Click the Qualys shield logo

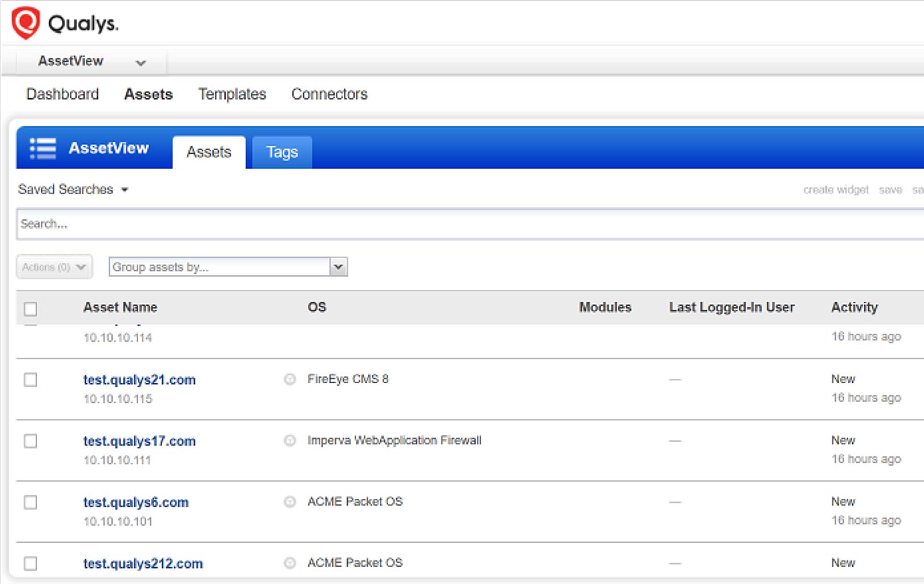click(x=26, y=23)
